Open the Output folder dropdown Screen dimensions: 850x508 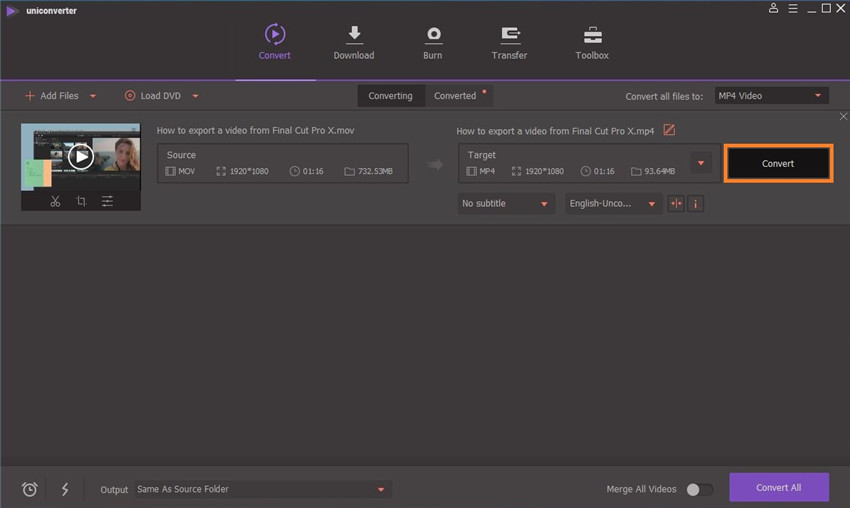point(263,490)
